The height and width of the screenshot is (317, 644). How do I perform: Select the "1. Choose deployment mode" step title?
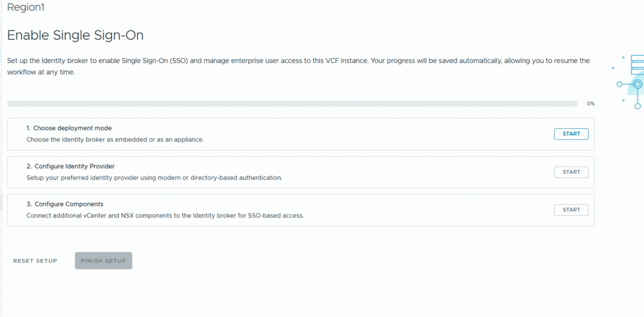click(69, 128)
